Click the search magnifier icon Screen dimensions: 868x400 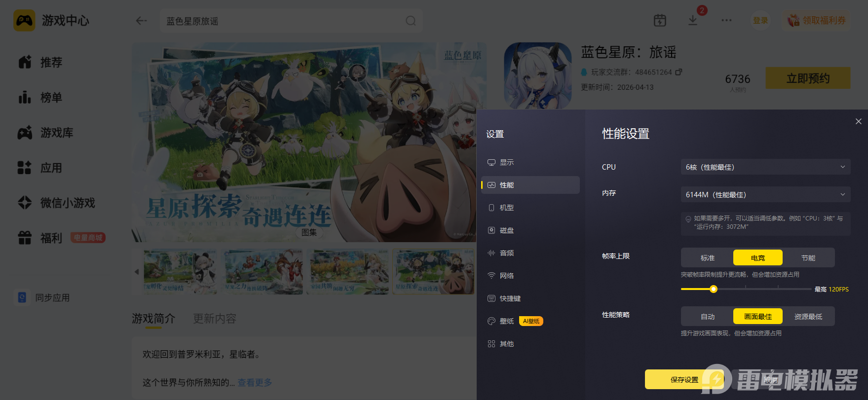pyautogui.click(x=411, y=21)
